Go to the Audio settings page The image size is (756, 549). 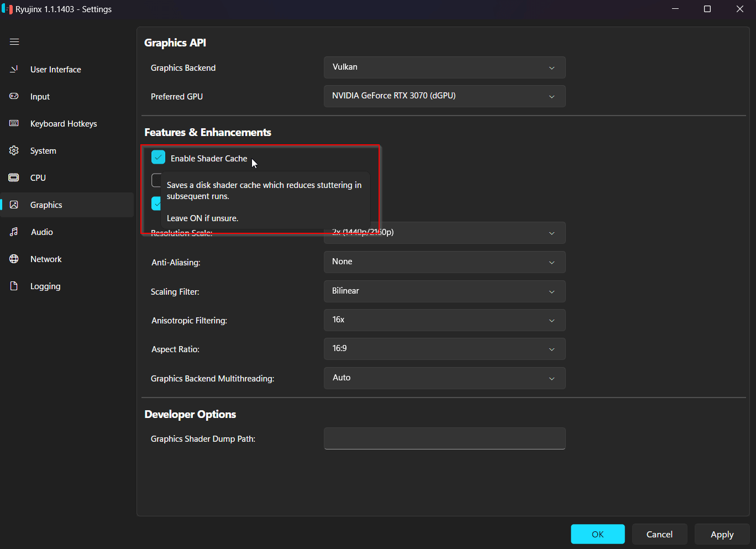(67, 232)
